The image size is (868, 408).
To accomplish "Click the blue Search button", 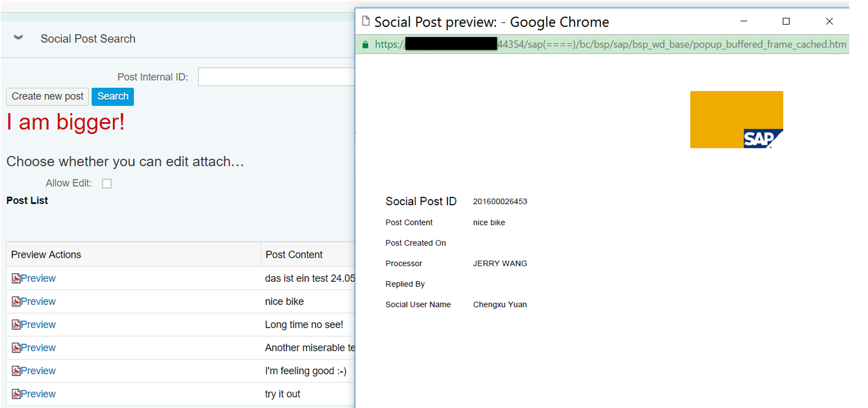I will [113, 96].
